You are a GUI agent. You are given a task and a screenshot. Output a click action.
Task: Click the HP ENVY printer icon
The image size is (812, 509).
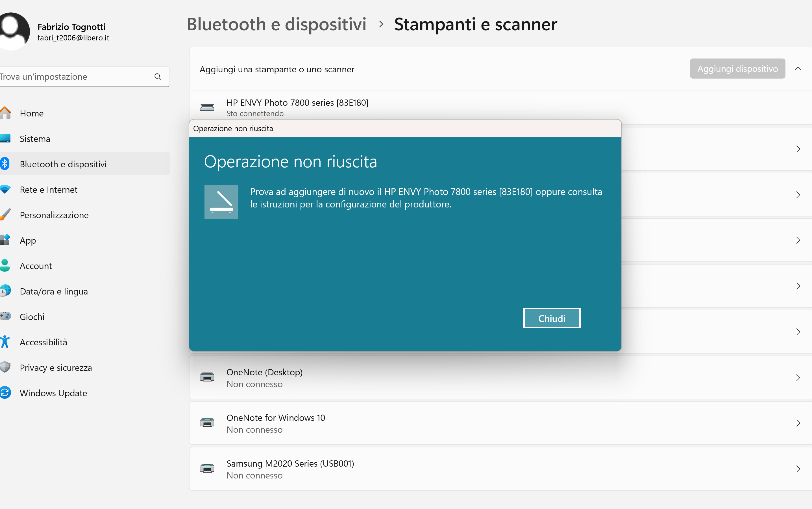point(207,108)
